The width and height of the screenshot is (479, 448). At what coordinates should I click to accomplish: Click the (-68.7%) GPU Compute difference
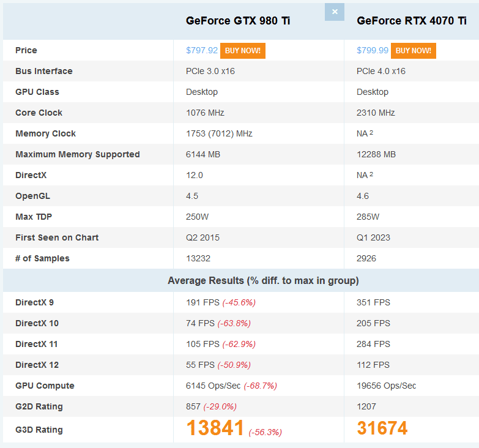coord(260,386)
